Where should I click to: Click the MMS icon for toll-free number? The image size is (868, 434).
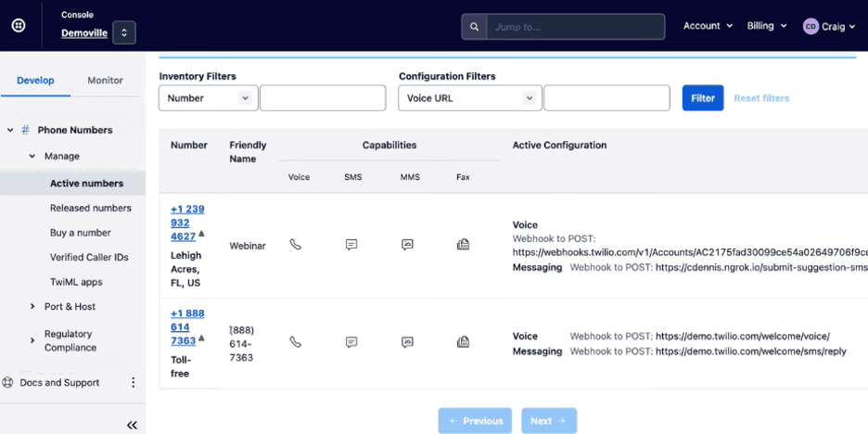click(x=407, y=342)
